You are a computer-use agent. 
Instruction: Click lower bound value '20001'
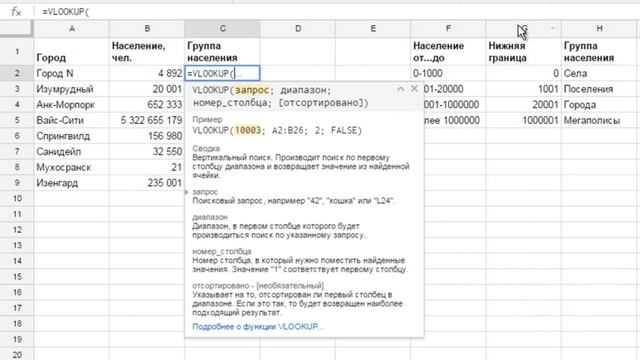[524, 105]
